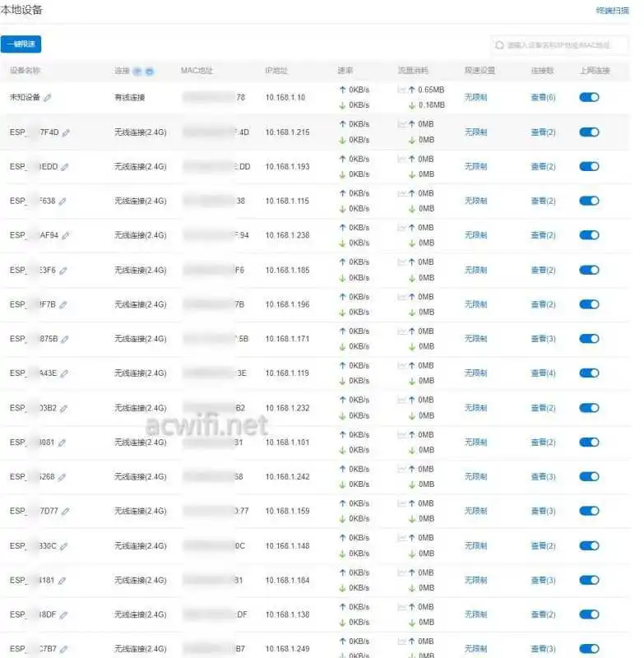Screen dimensions: 644x658
Task: Click the left filter icon beside 连接 header
Action: [137, 71]
